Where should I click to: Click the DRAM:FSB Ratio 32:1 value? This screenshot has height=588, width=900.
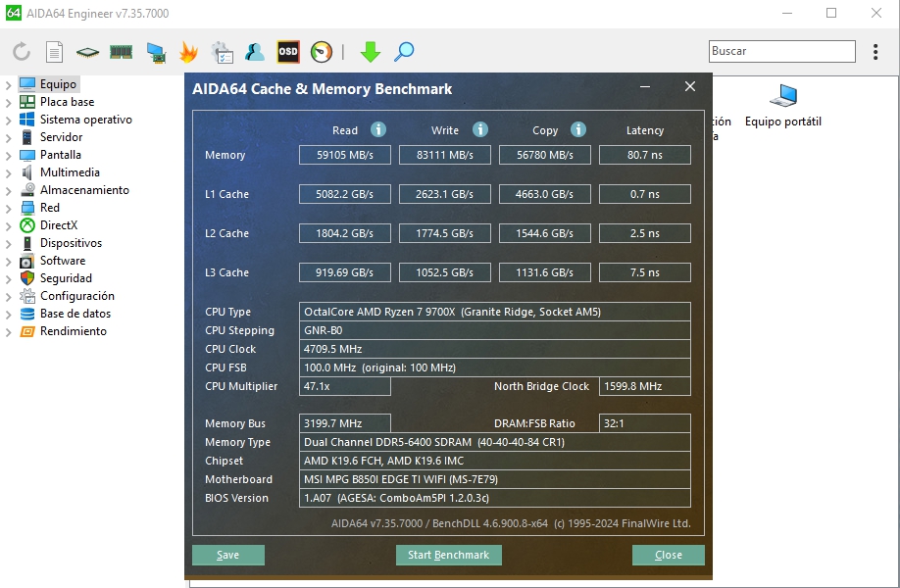[644, 423]
